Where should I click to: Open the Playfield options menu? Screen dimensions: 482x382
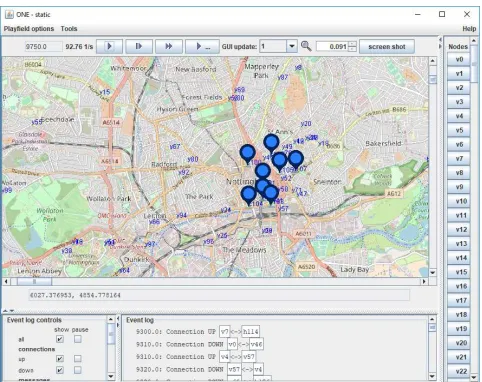pos(29,29)
